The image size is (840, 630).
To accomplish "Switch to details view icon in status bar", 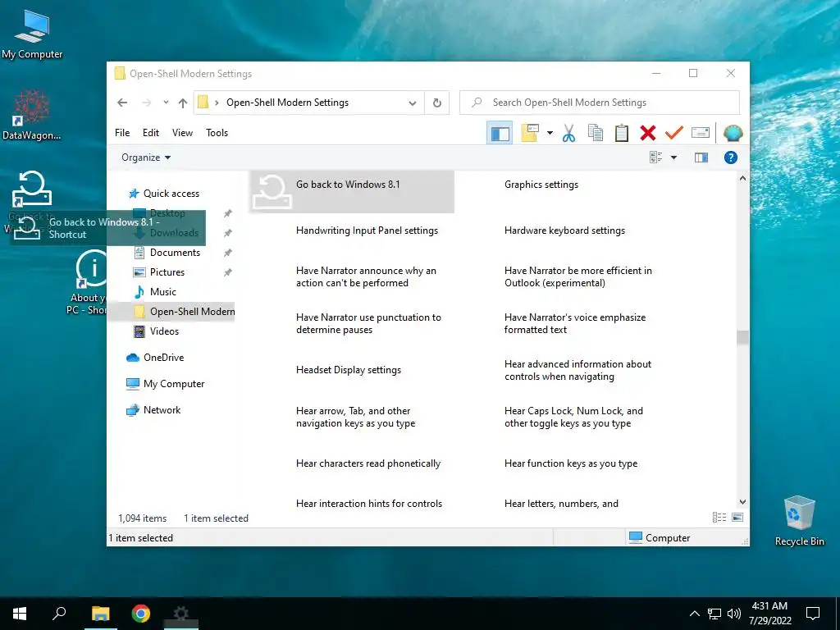I will tap(719, 517).
